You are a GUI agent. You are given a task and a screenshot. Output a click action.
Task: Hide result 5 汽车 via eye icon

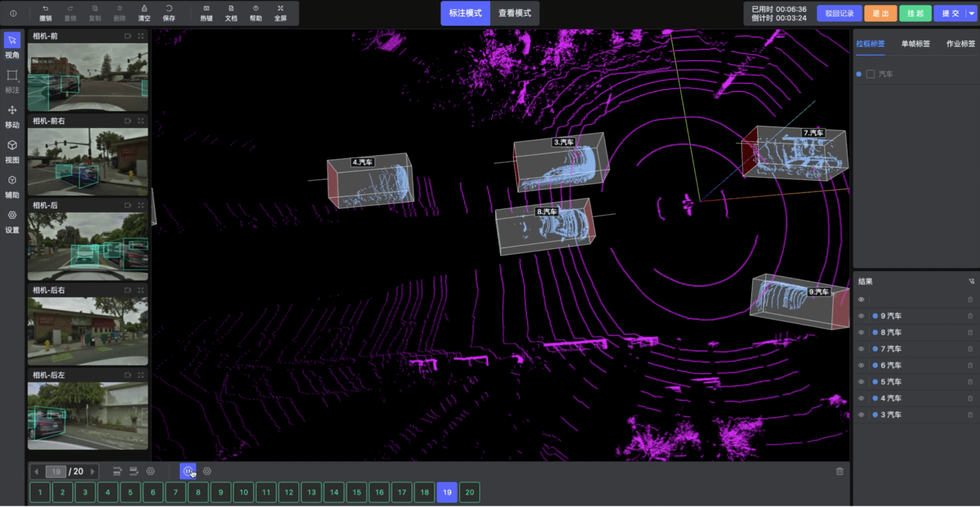[861, 382]
